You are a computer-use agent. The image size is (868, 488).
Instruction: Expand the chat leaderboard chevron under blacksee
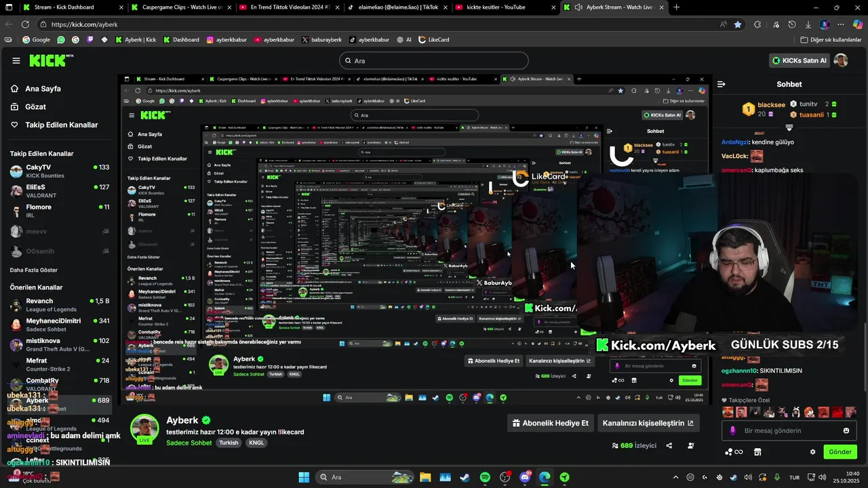point(789,127)
